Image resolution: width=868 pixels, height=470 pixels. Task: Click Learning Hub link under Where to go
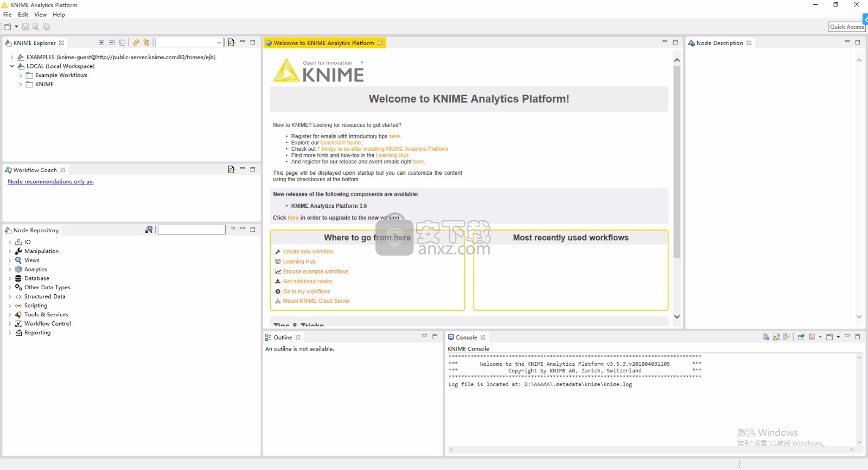(x=299, y=262)
